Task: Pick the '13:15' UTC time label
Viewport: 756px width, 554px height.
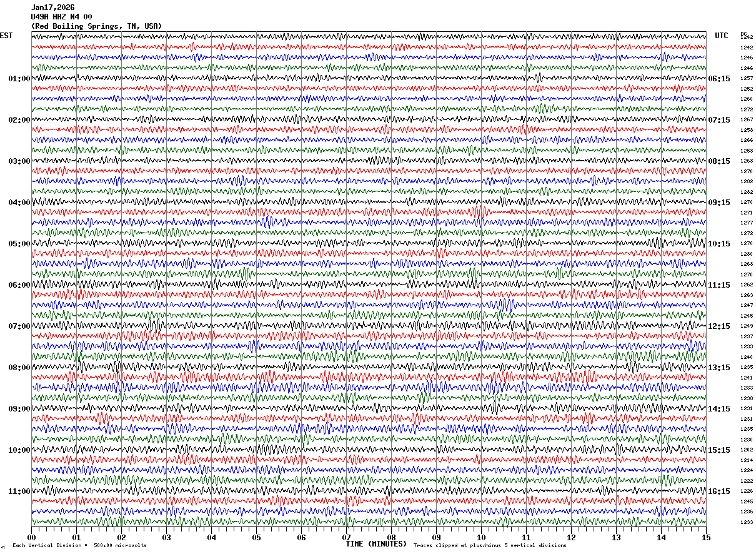Action: click(720, 368)
